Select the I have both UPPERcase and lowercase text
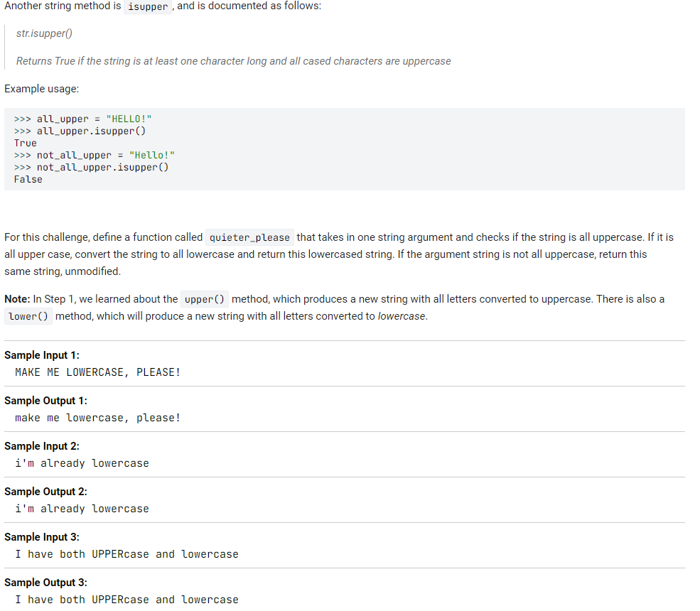 [x=127, y=553]
